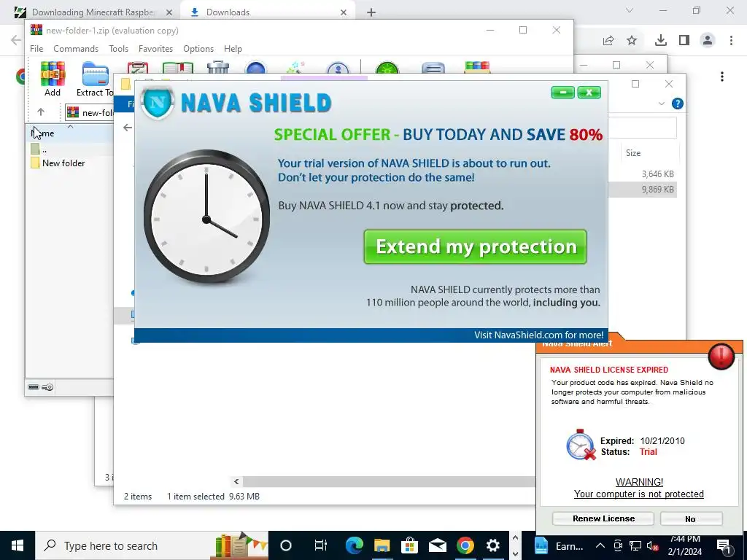The height and width of the screenshot is (560, 747).
Task: Close the Downloads Chrome tab
Action: (x=344, y=12)
